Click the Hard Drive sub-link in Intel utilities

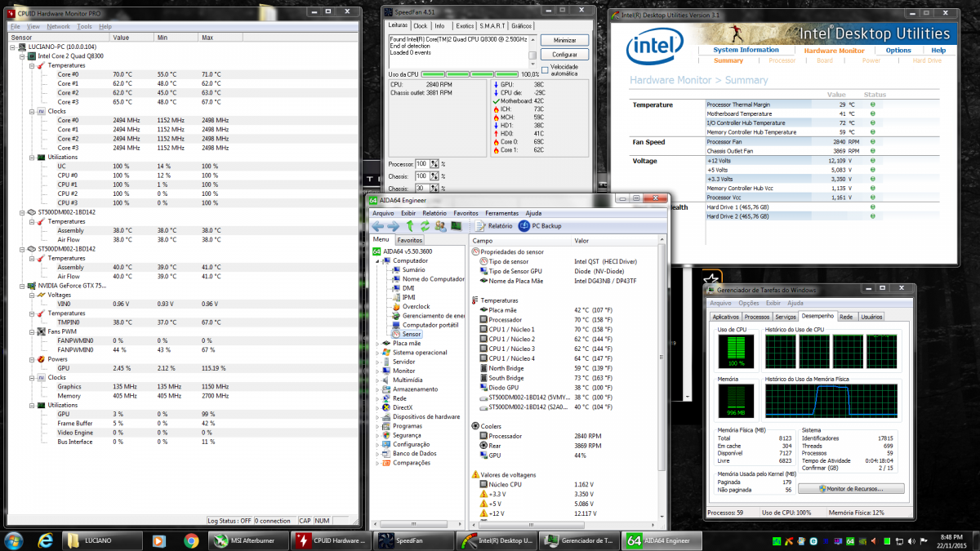(x=927, y=60)
